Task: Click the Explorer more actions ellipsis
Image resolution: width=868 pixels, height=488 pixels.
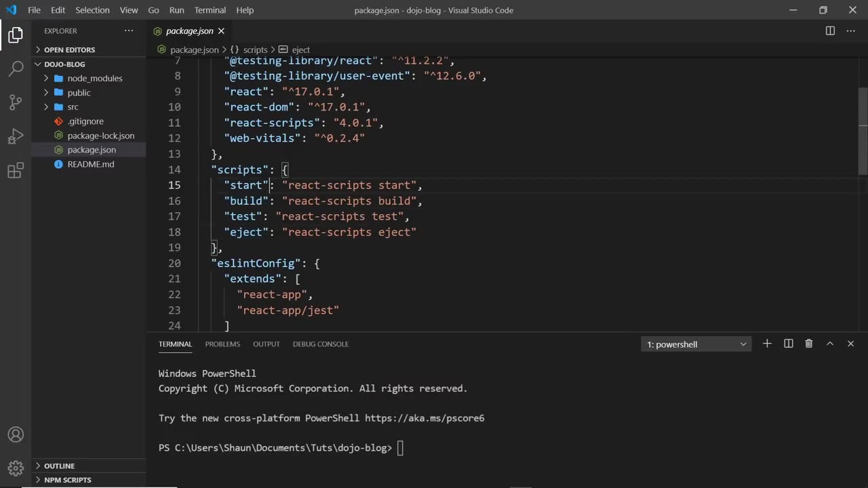Action: tap(129, 30)
